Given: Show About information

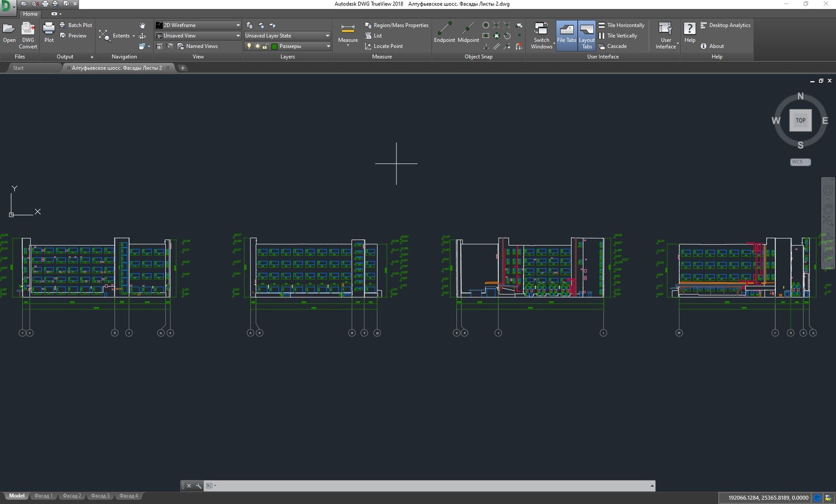Looking at the screenshot, I should click(x=712, y=46).
